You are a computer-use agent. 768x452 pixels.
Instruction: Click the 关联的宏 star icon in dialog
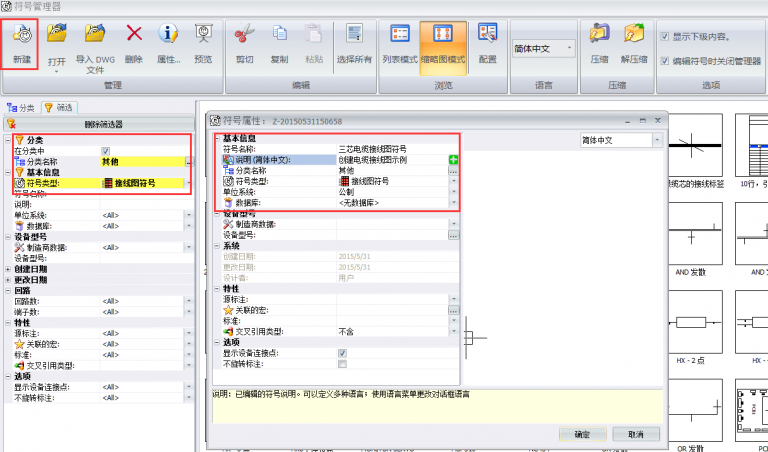pyautogui.click(x=228, y=310)
